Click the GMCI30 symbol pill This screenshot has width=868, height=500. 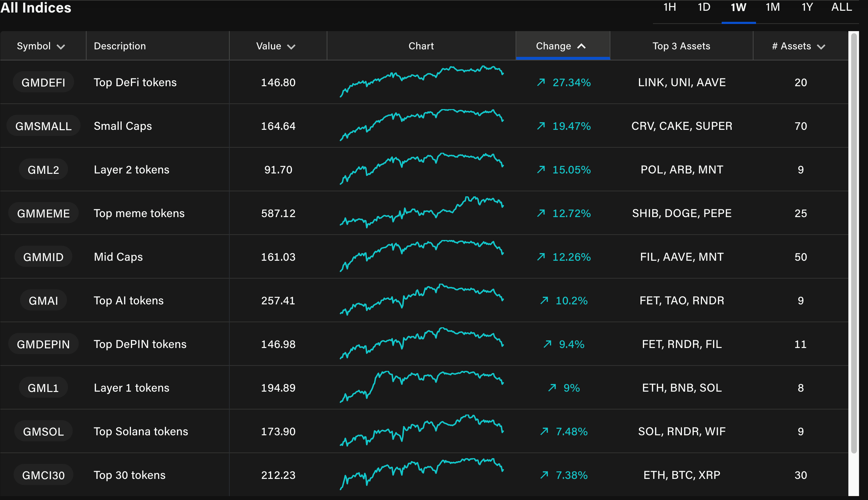click(x=43, y=475)
